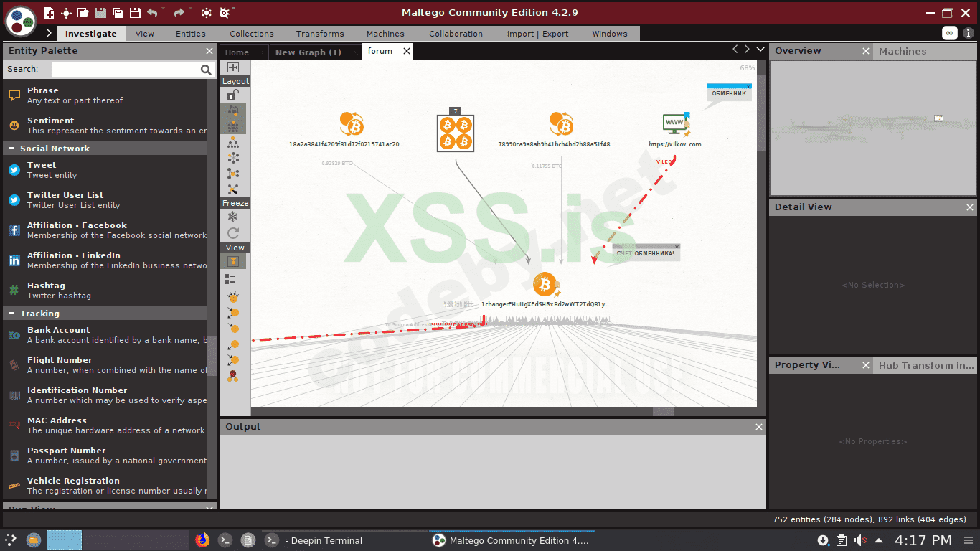Open an existing graph file
Screen dimensions: 980x551
[83, 13]
